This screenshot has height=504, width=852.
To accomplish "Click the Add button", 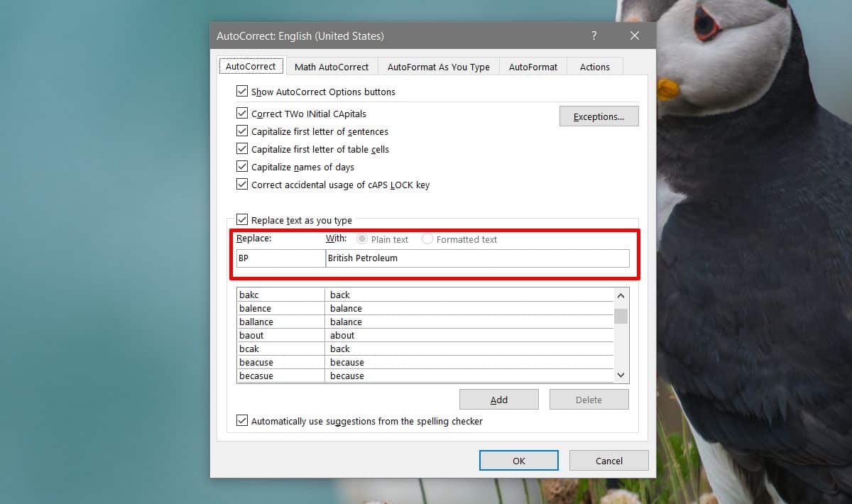I will pos(498,399).
